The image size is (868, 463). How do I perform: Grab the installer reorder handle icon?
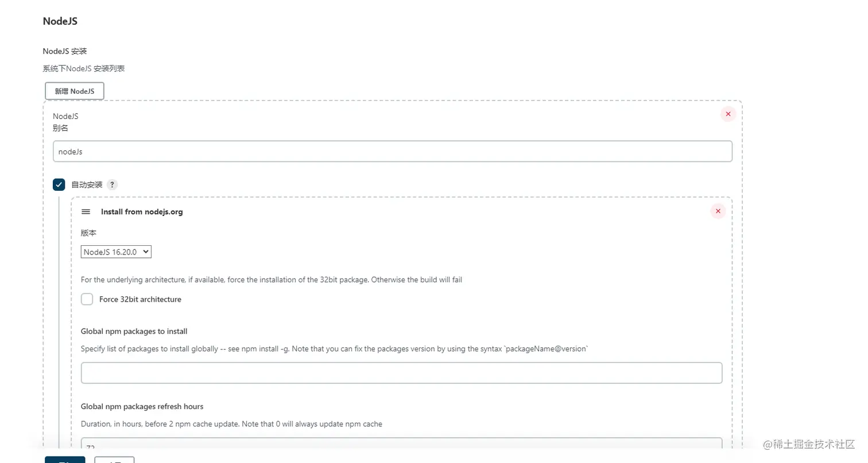86,211
